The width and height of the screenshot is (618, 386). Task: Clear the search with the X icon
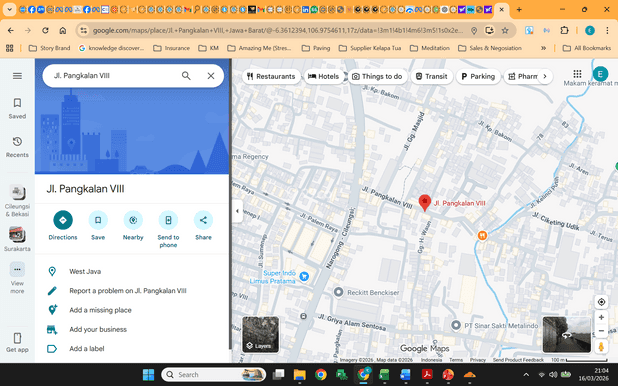211,76
